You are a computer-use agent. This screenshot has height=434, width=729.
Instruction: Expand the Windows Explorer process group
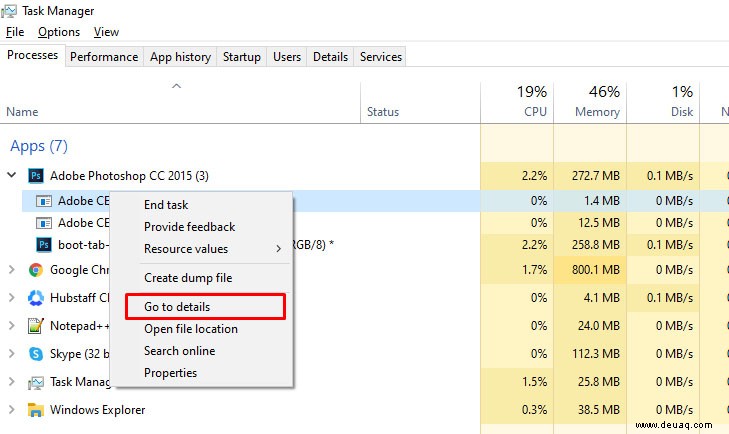click(12, 410)
